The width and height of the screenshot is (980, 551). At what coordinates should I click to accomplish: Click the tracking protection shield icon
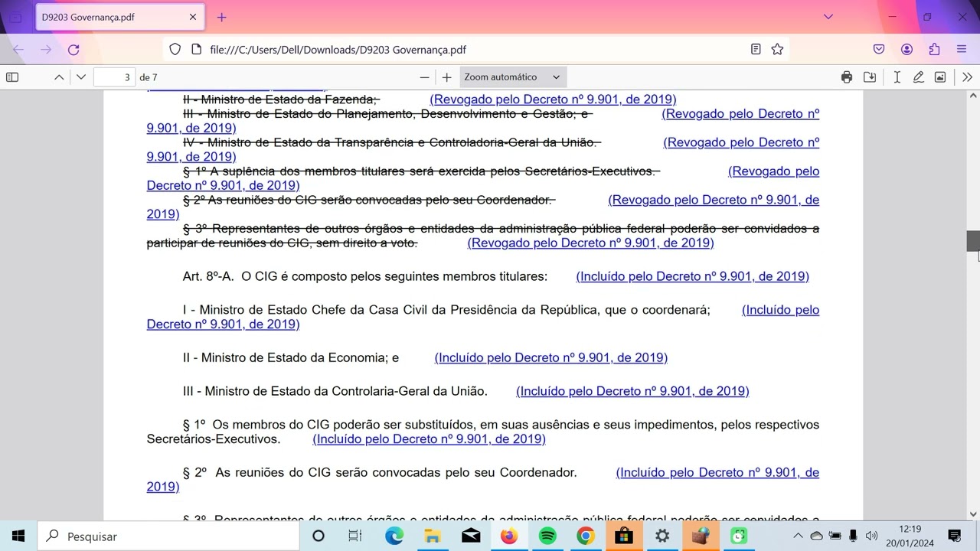click(x=175, y=50)
